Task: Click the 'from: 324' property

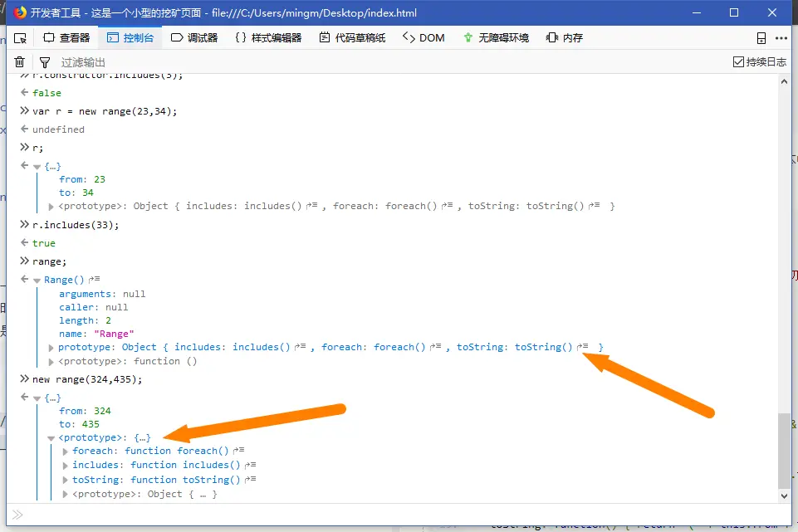Action: pyautogui.click(x=85, y=411)
